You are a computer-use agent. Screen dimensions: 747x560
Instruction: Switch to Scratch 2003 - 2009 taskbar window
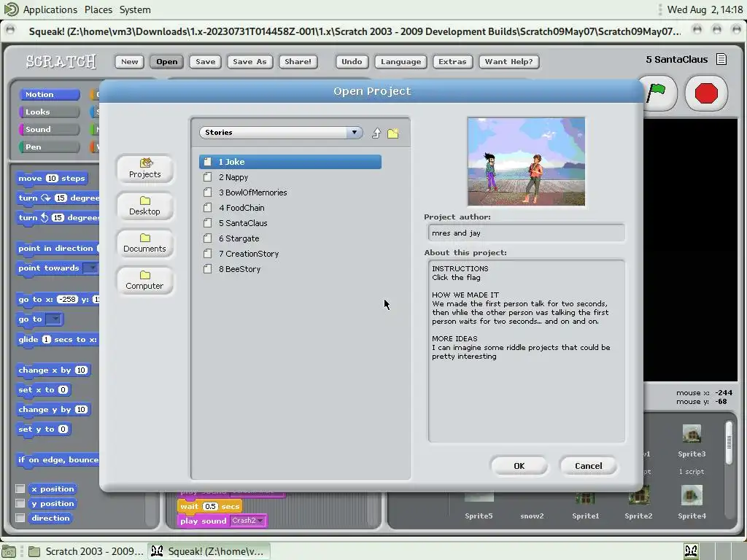tap(86, 551)
